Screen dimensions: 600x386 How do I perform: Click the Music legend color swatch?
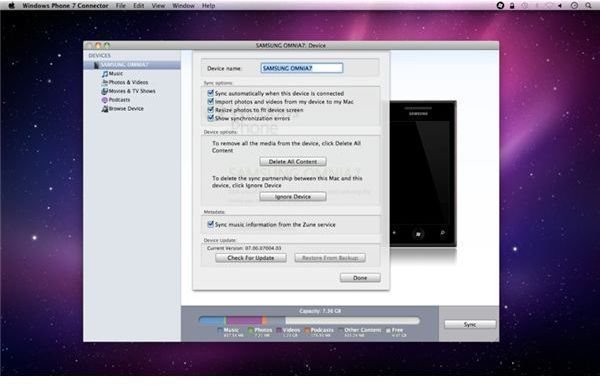(x=220, y=330)
